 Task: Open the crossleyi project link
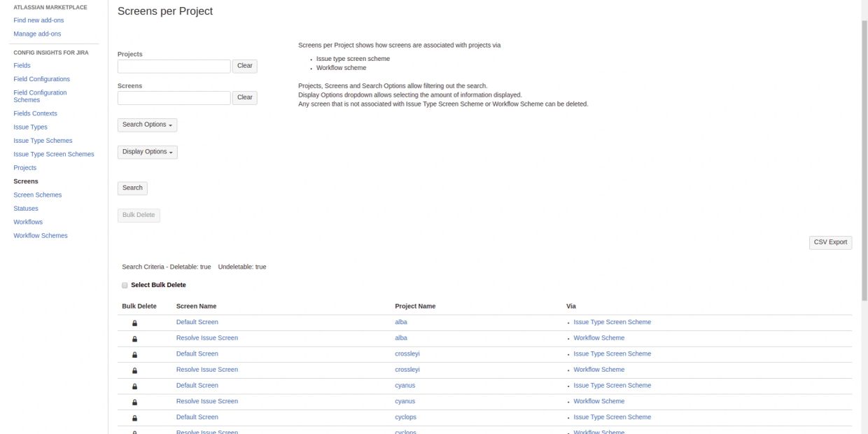pos(407,353)
